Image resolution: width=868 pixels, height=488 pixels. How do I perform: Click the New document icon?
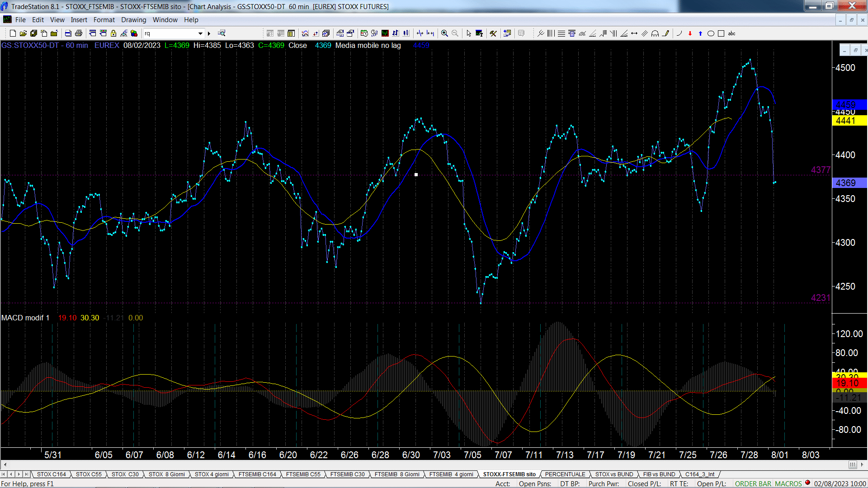[13, 33]
